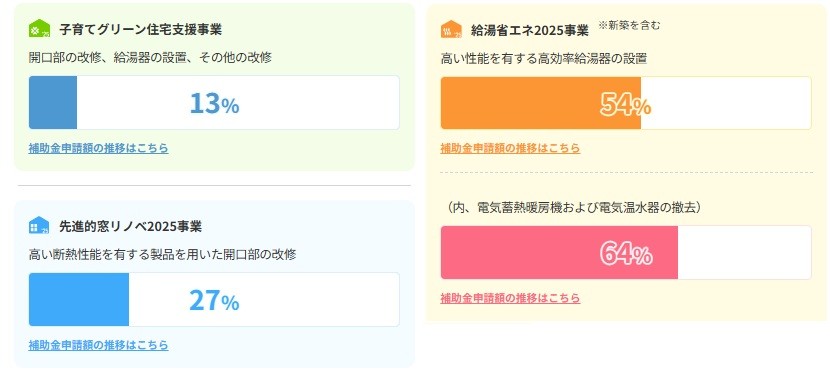830x390 pixels.
Task: Click the pink 64% progress bar
Action: tap(626, 252)
